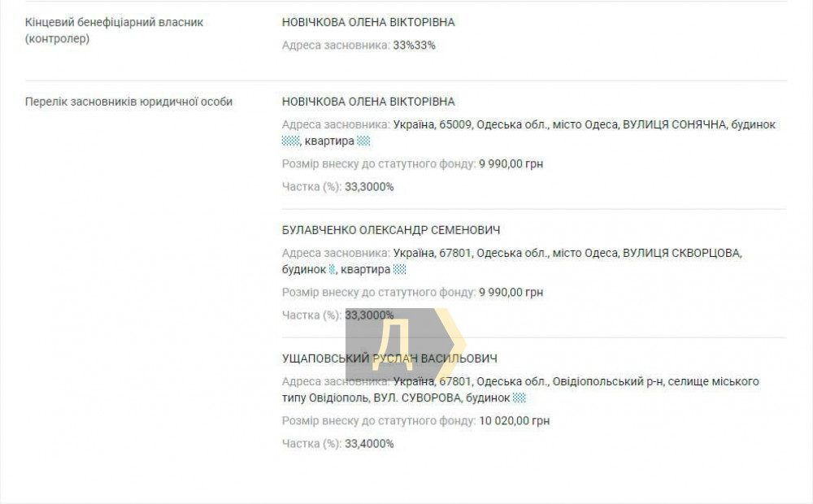This screenshot has width=813, height=504.
Task: Select founder БУЛАВЧЕНКО ОЛЕКСАНДР СЕМЕНОВИЧ
Action: point(391,230)
